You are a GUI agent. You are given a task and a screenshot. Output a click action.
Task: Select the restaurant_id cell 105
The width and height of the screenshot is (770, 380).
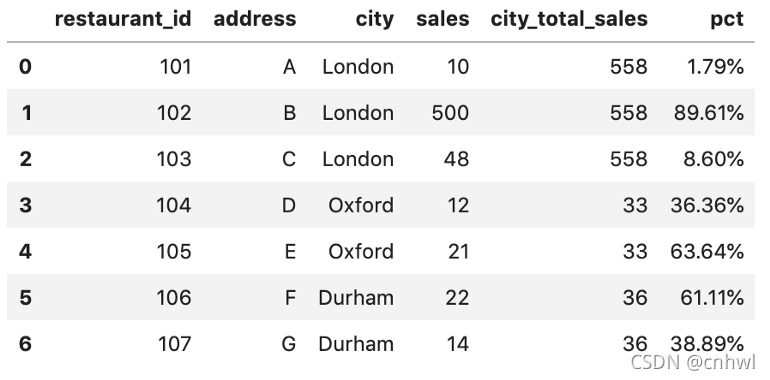point(174,251)
